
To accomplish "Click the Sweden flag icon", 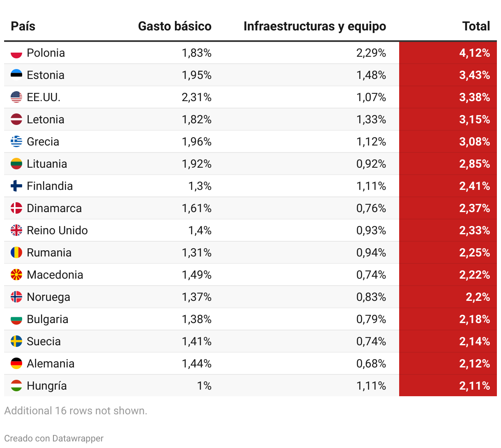I will 16,342.
